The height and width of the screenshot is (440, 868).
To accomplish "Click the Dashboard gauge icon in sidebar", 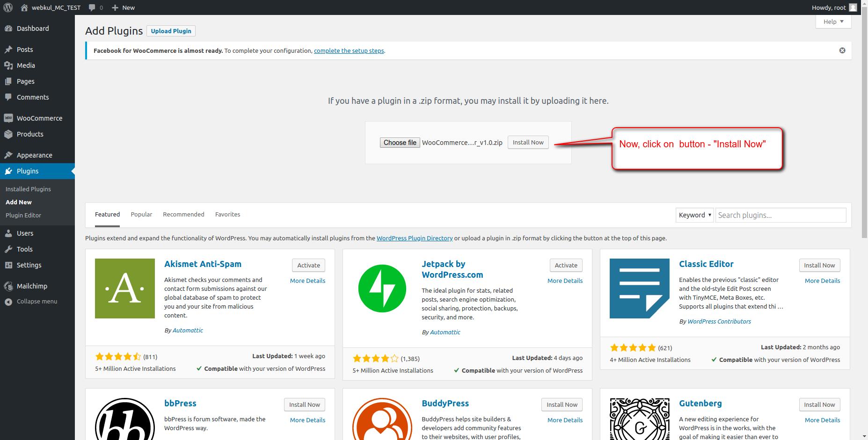I will pyautogui.click(x=8, y=29).
